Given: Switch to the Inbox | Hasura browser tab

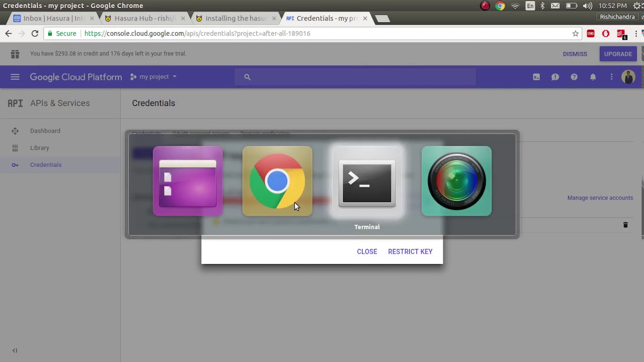Looking at the screenshot, I should 53,18.
